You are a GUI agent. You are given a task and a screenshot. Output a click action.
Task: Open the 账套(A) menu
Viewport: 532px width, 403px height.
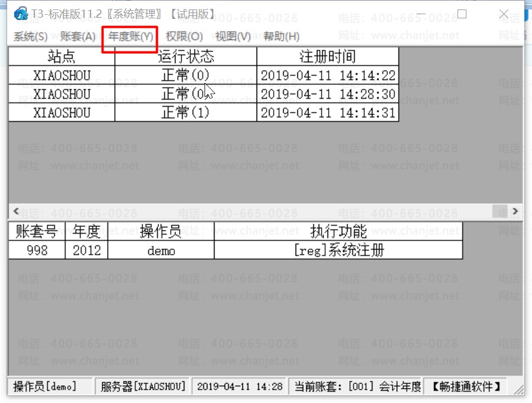pos(77,36)
